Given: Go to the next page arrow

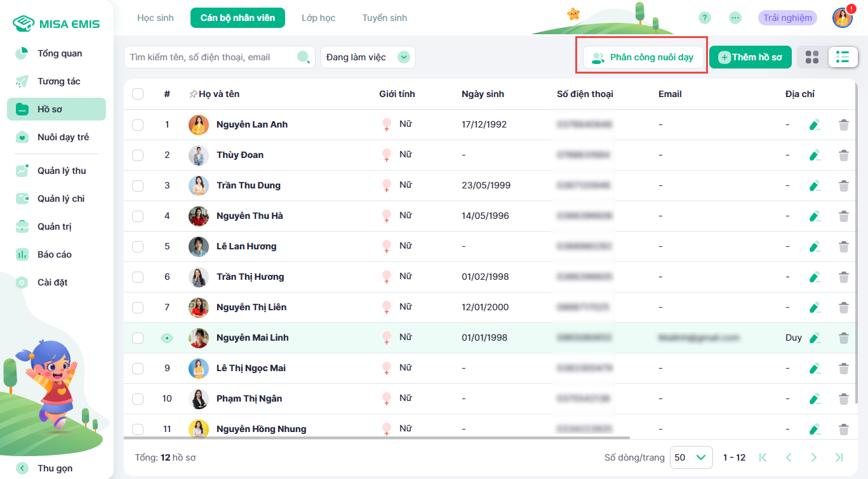Looking at the screenshot, I should coord(813,457).
